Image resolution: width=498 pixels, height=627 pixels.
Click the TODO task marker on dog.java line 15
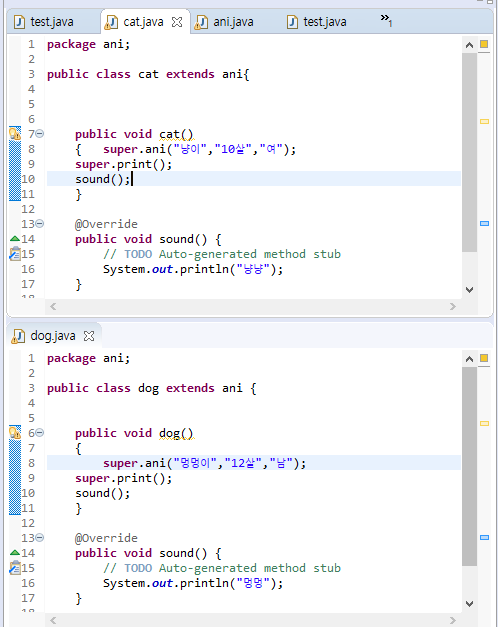(x=15, y=567)
